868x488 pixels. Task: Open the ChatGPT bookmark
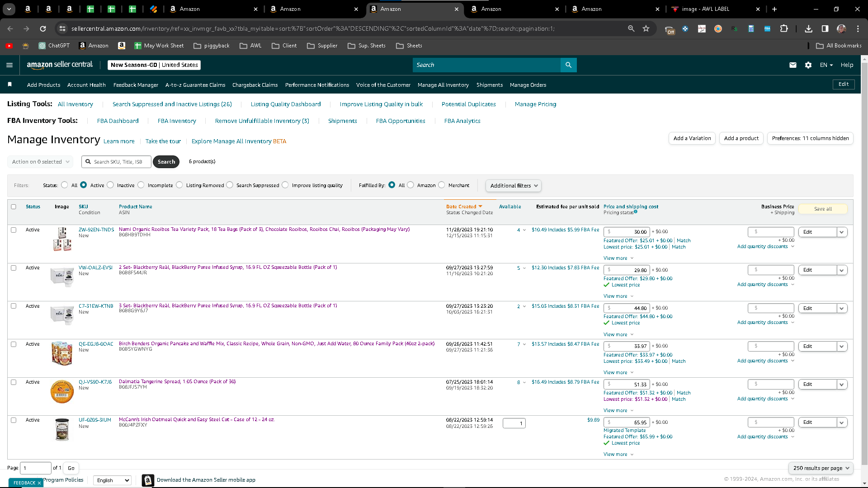tap(54, 46)
